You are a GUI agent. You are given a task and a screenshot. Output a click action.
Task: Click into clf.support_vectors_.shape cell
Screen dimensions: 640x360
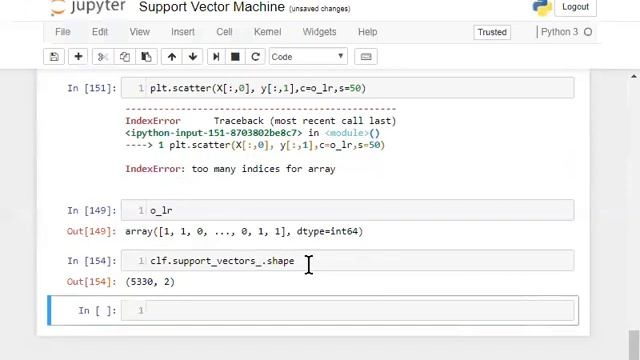(x=347, y=260)
